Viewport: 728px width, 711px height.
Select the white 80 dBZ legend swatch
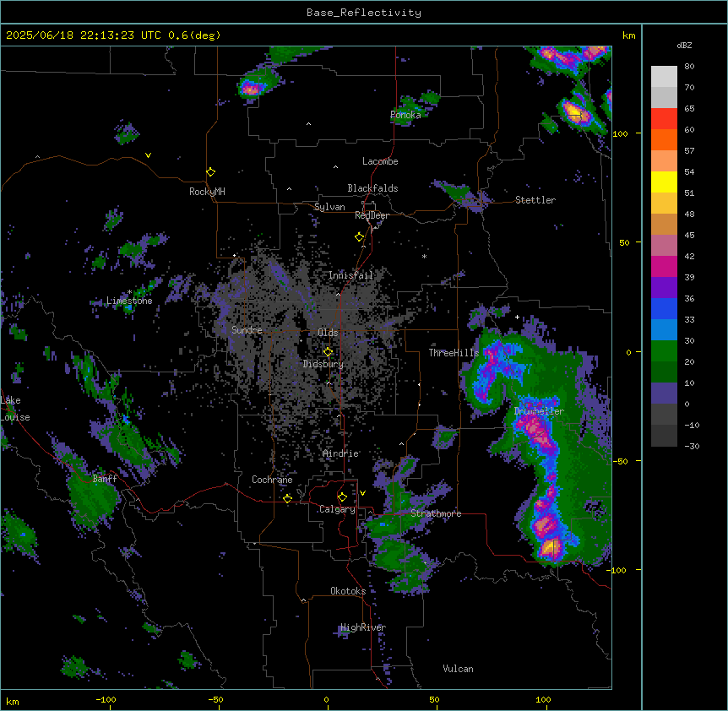coord(664,77)
